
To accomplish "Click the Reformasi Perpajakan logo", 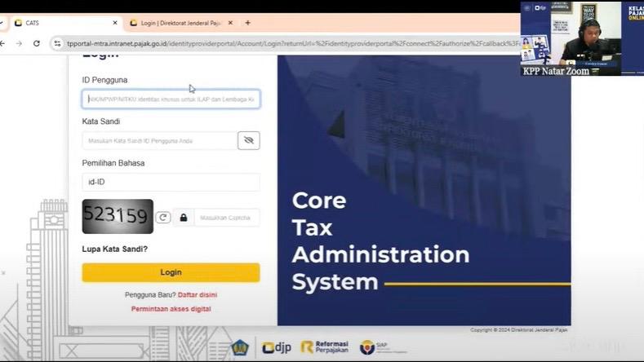I will point(325,347).
